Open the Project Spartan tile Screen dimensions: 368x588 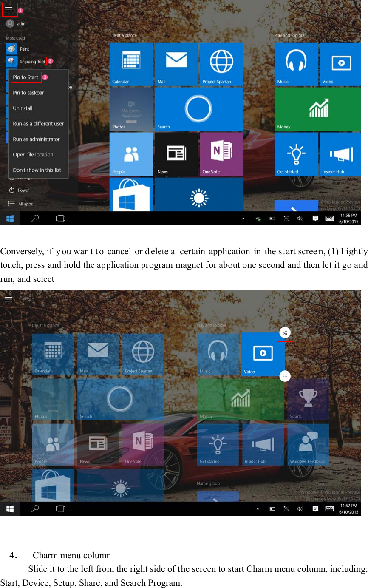pyautogui.click(x=221, y=64)
